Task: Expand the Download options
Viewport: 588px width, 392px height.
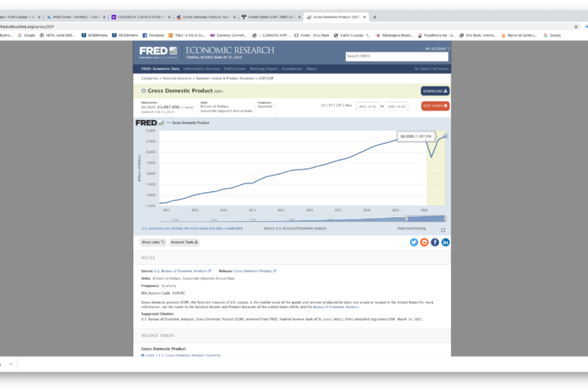Action: pos(435,91)
